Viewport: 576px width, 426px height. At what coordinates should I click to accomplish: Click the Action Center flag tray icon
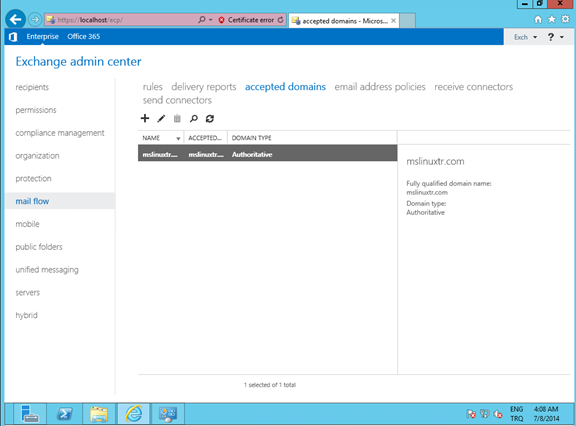click(471, 414)
